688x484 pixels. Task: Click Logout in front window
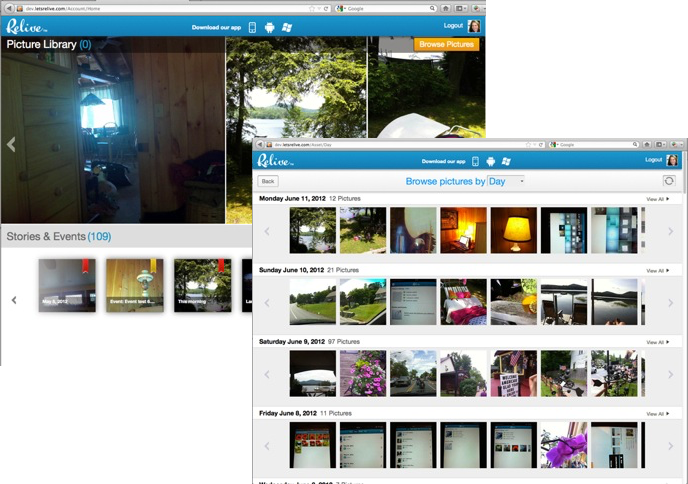click(653, 160)
